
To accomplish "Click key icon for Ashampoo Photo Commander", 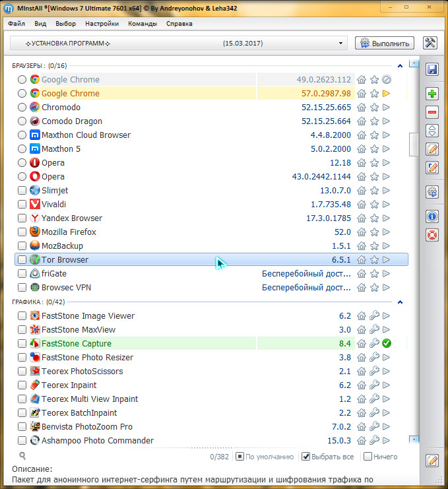I will [374, 440].
